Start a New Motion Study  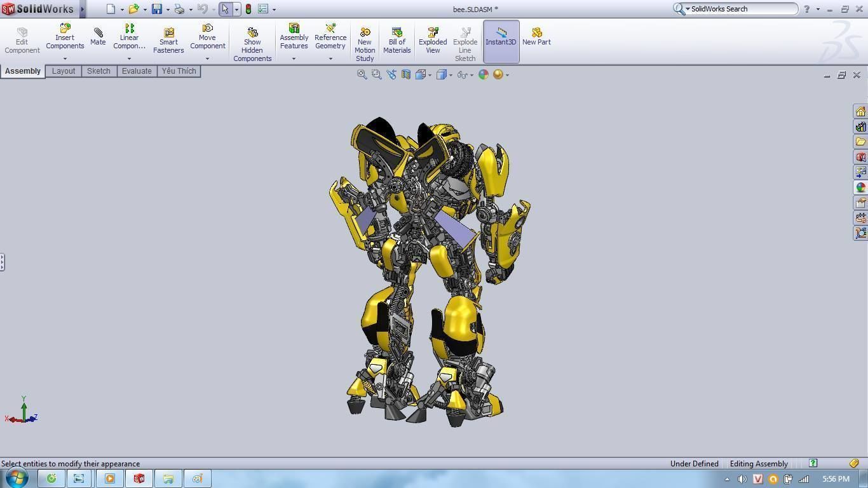tap(365, 44)
